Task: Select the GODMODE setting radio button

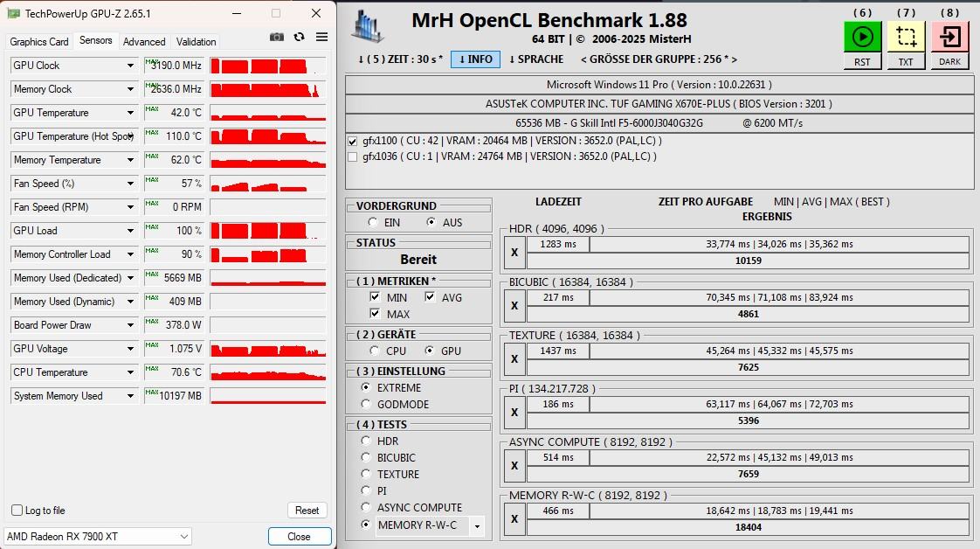Action: point(366,404)
